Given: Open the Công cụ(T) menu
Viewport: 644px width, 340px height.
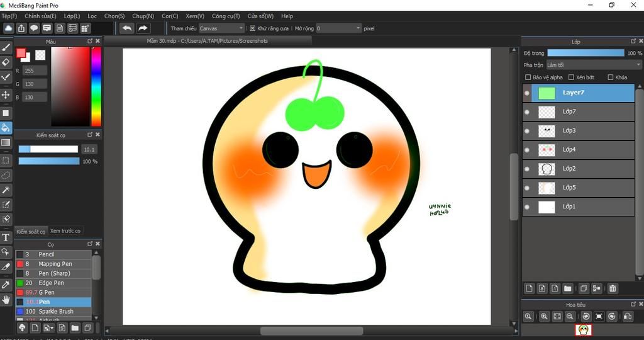Looking at the screenshot, I should (226, 16).
